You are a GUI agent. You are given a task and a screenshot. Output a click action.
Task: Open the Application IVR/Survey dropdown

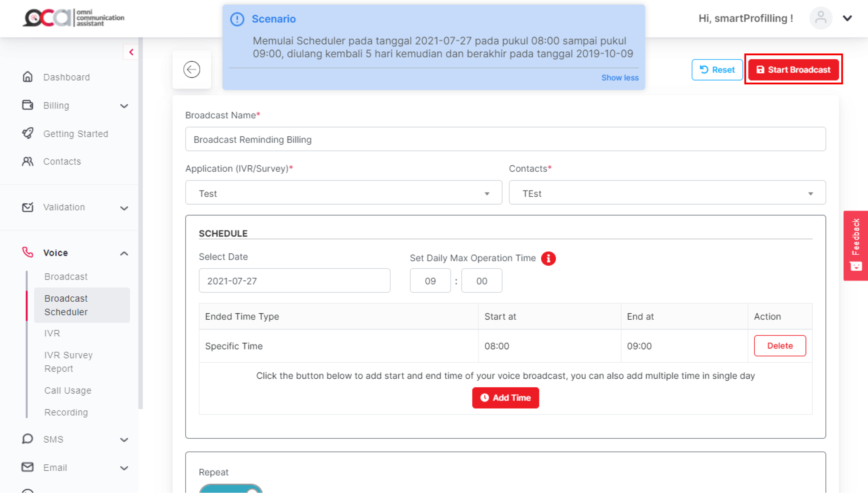(343, 193)
